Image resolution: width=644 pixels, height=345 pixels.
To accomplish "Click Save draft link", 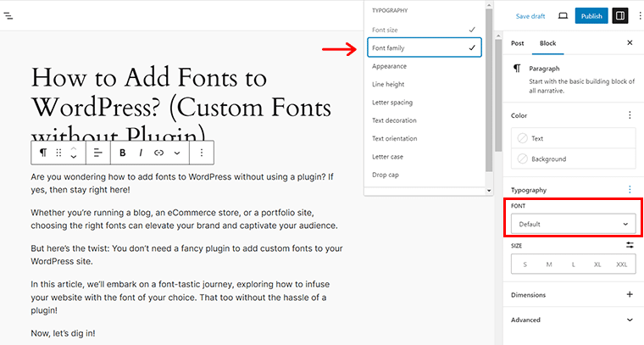I will pos(530,16).
